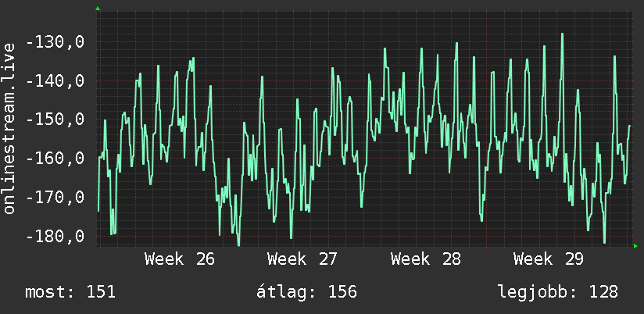Select the Week 26 axis label
Image resolution: width=644 pixels, height=314 pixels.
pyautogui.click(x=180, y=259)
